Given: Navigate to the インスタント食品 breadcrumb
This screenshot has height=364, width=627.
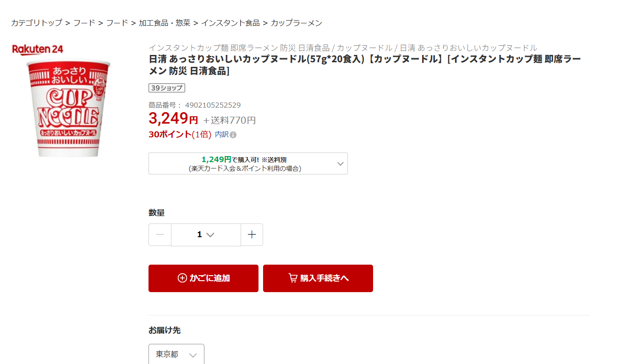Looking at the screenshot, I should [x=231, y=23].
